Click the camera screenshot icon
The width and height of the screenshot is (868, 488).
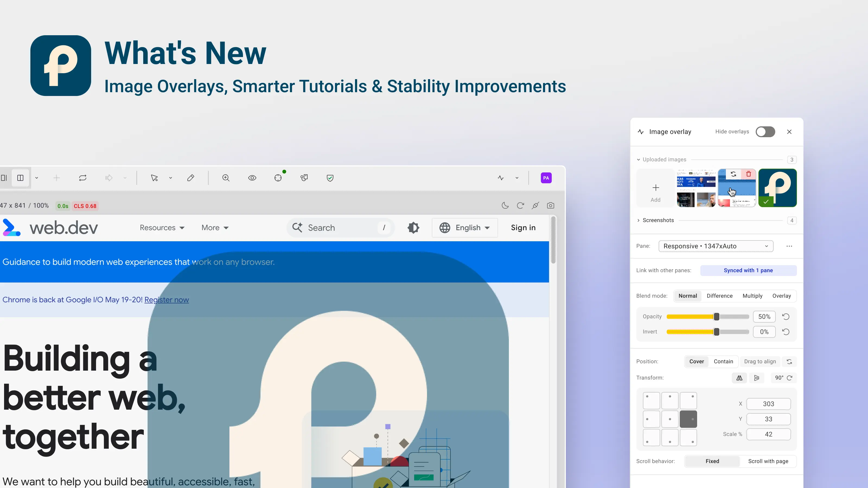tap(551, 206)
